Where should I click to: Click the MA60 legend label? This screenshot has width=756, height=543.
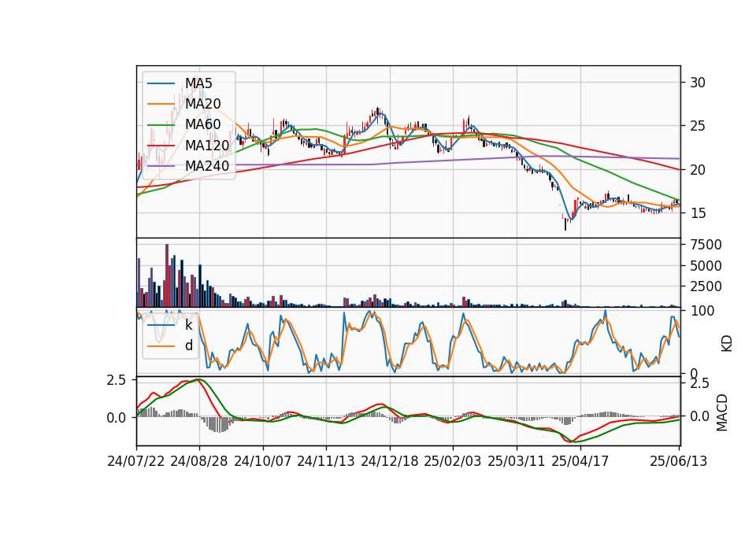coord(203,124)
